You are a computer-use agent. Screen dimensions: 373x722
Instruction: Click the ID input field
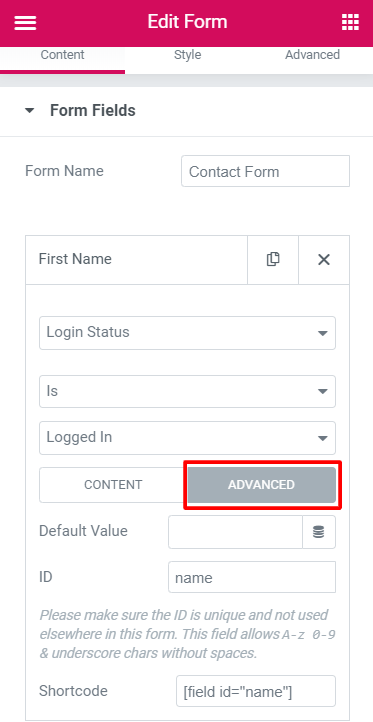252,577
